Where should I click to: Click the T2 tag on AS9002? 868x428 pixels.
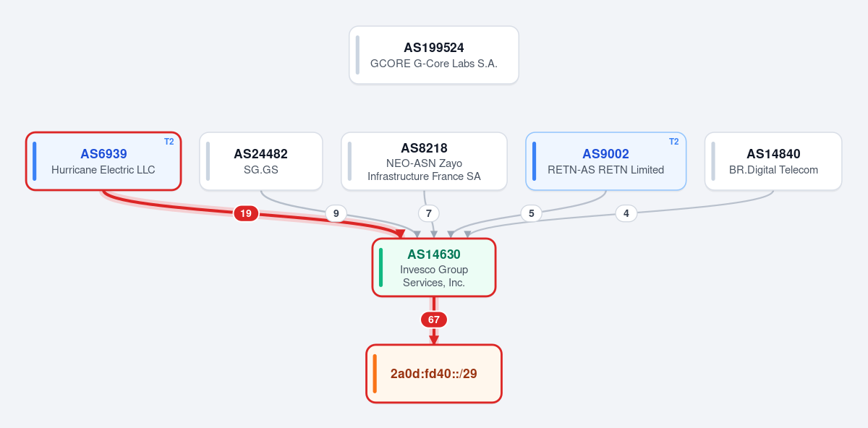click(673, 142)
